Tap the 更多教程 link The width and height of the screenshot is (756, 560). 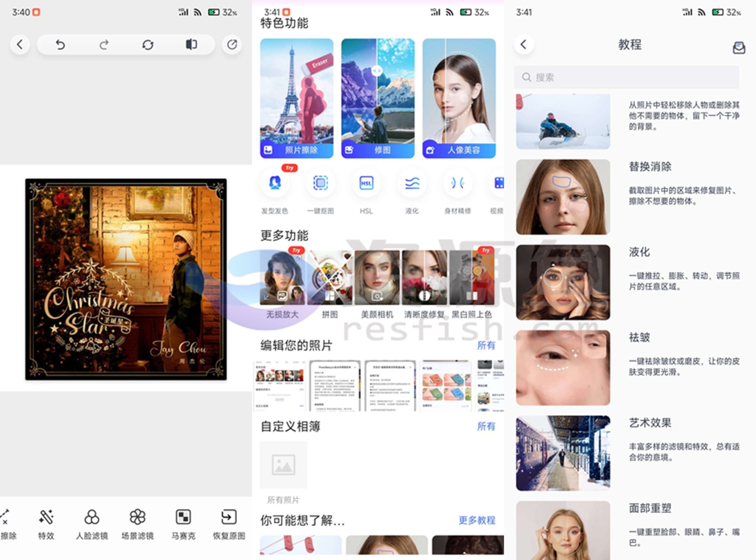pyautogui.click(x=477, y=520)
